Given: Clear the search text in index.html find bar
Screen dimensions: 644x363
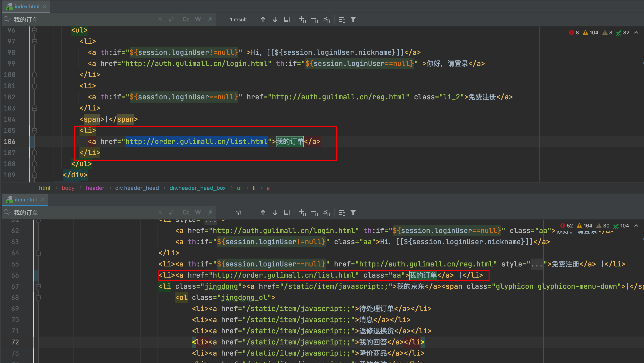Looking at the screenshot, I should 160,19.
